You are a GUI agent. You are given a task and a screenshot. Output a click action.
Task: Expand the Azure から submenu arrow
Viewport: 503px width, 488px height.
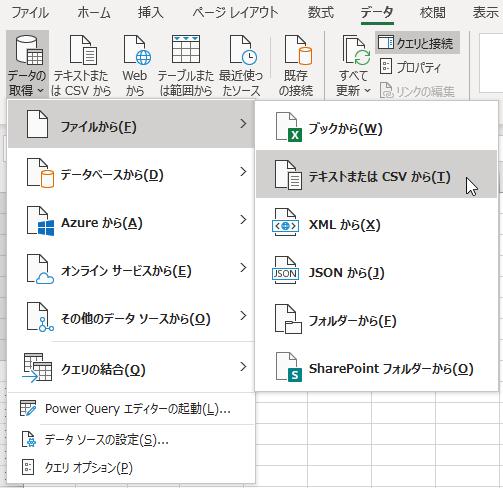[x=244, y=220]
